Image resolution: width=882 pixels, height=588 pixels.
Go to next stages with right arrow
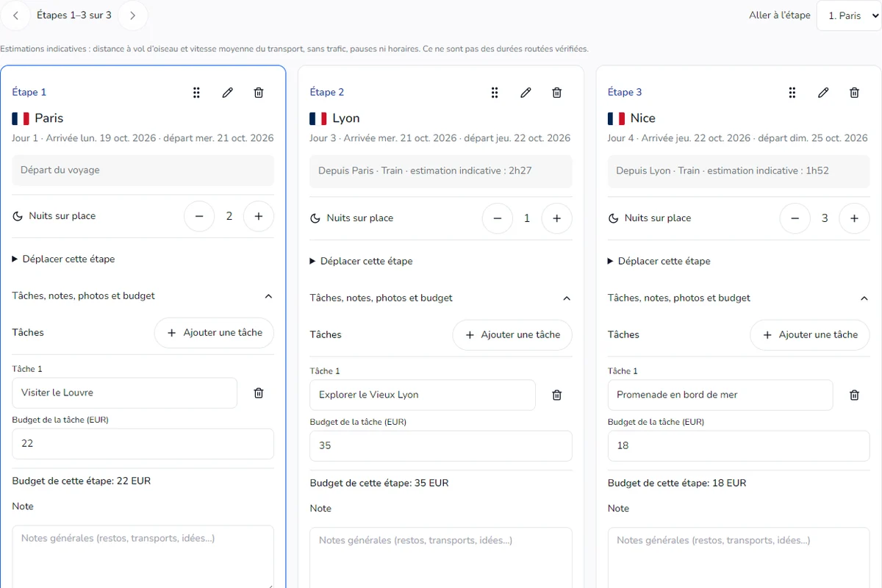pyautogui.click(x=132, y=15)
